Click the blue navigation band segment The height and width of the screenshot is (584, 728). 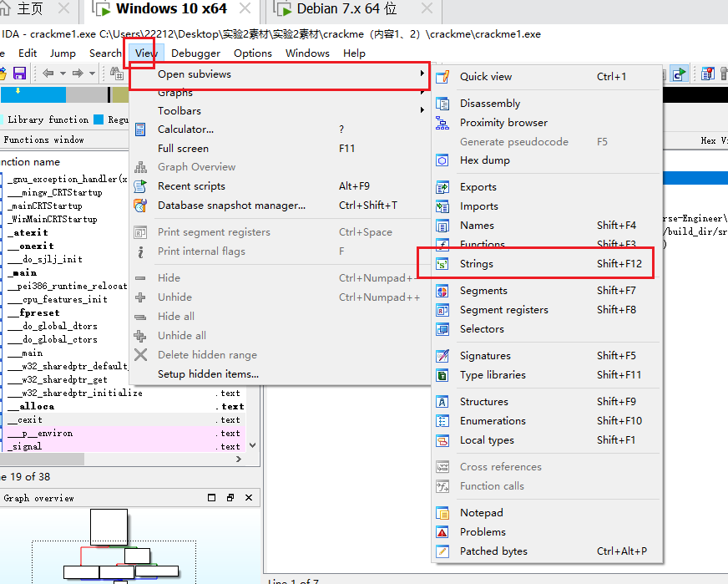pyautogui.click(x=33, y=94)
